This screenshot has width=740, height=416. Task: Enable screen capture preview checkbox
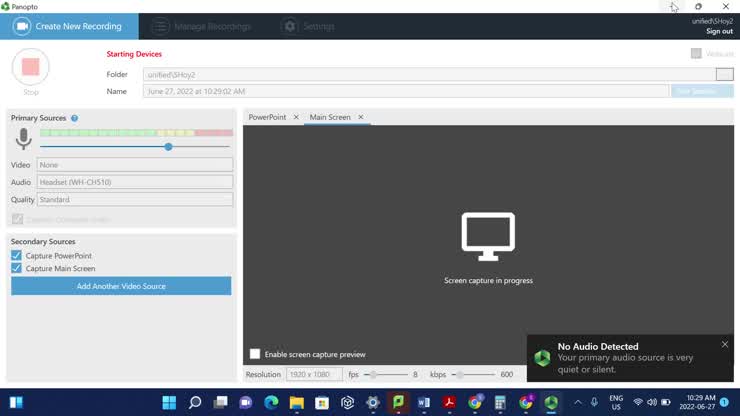point(255,354)
